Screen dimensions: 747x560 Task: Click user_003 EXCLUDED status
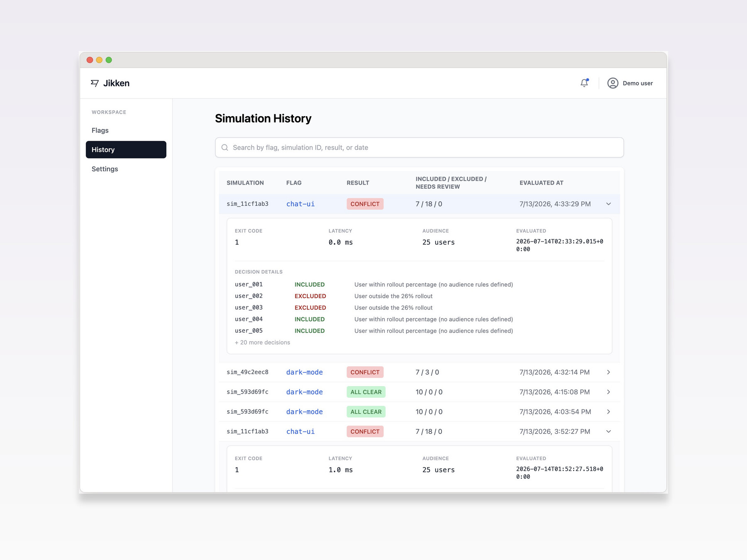(310, 308)
